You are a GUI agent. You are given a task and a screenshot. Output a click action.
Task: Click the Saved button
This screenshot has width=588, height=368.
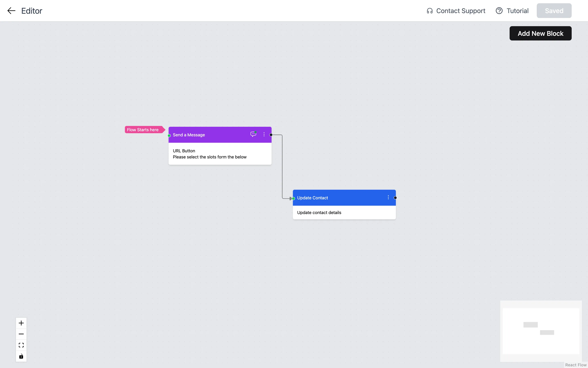click(x=554, y=11)
